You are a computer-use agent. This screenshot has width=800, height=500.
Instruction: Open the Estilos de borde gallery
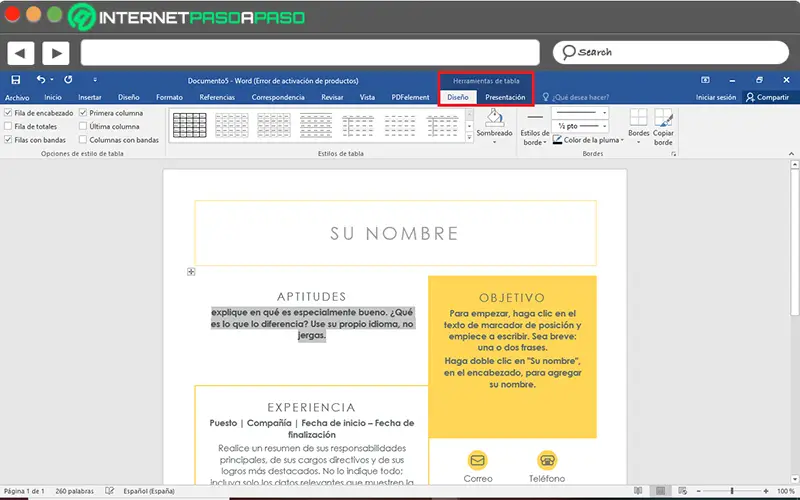pos(535,130)
